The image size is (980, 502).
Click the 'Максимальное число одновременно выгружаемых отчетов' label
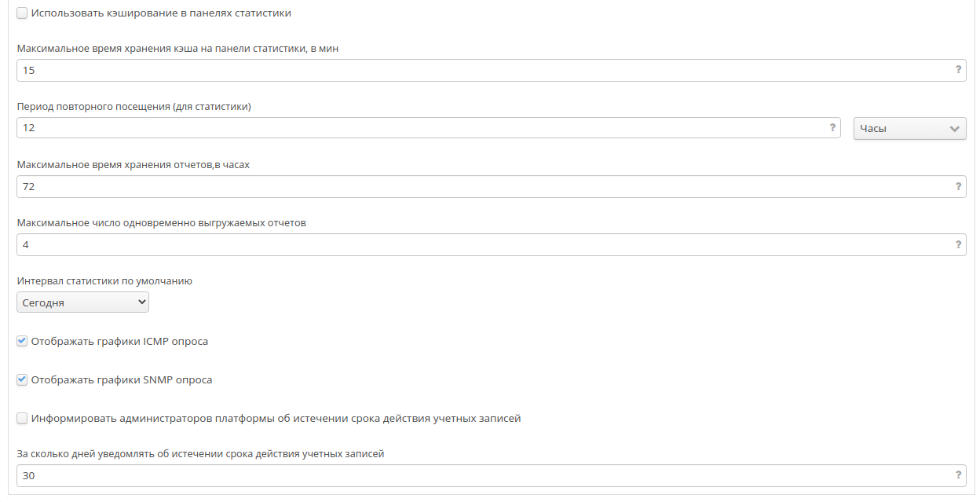point(161,223)
